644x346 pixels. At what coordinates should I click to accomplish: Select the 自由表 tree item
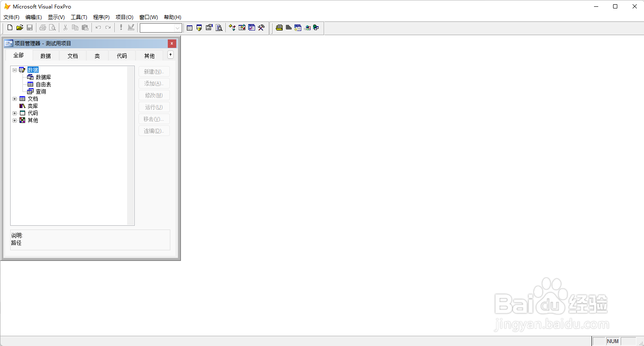click(43, 84)
